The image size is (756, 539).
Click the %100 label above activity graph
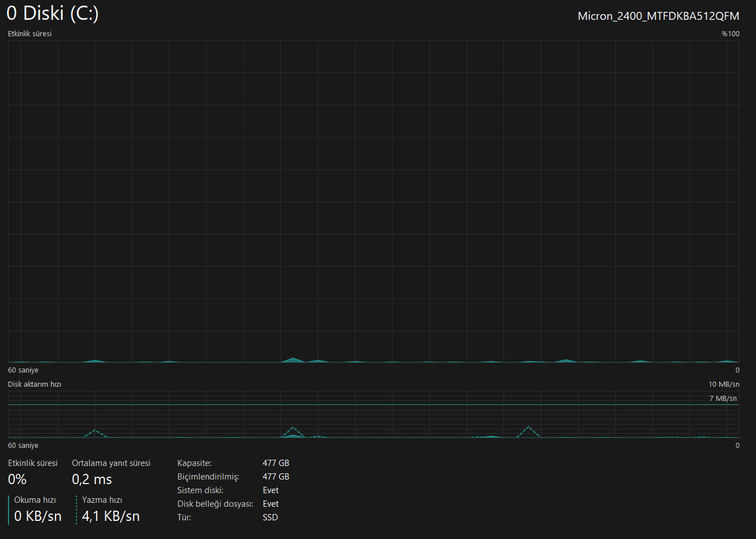(x=731, y=34)
